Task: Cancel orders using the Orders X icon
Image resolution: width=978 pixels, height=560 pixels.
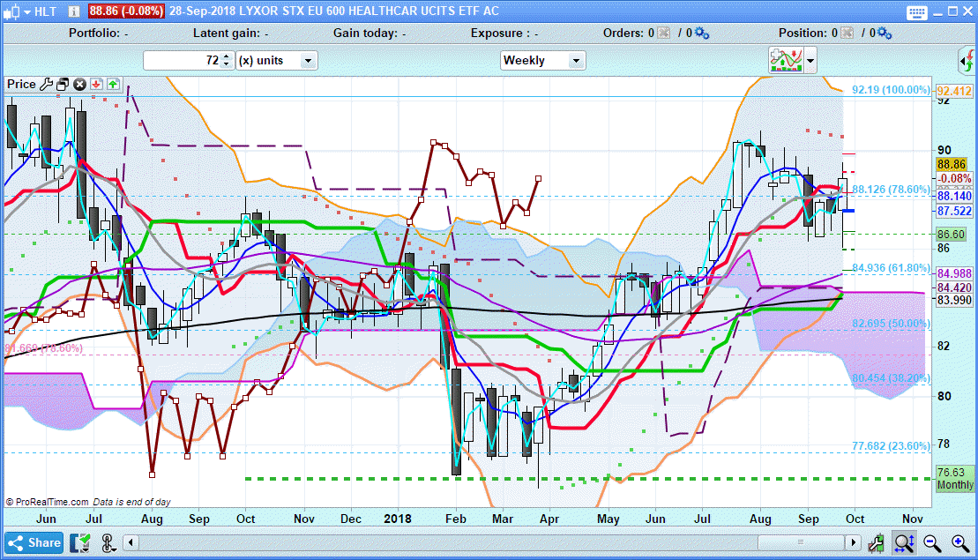Action: coord(664,33)
